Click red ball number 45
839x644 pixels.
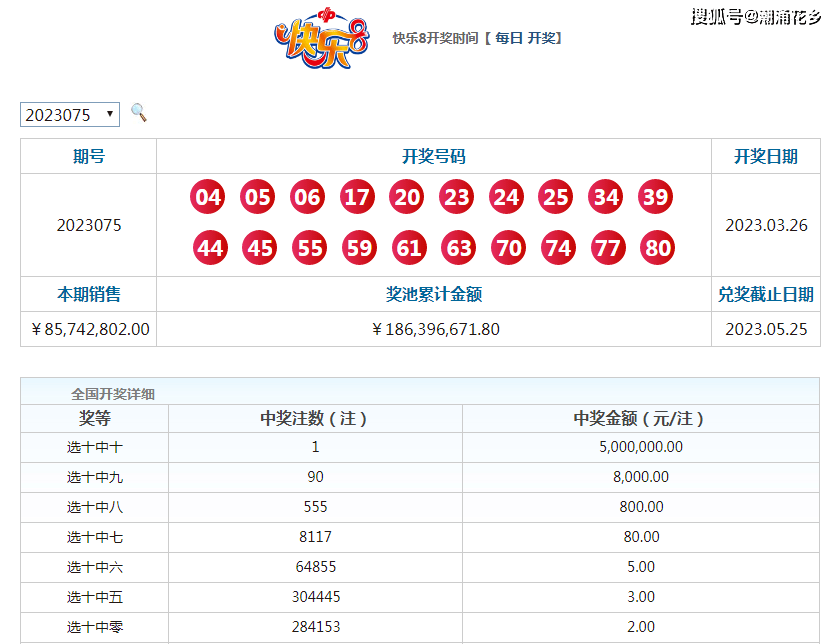pos(260,248)
